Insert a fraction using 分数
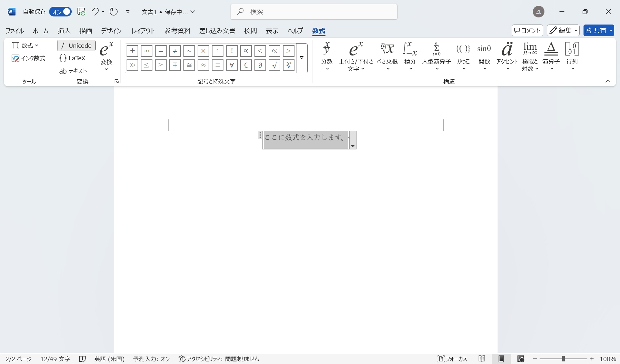Screen dimensions: 620x364 pyautogui.click(x=327, y=56)
